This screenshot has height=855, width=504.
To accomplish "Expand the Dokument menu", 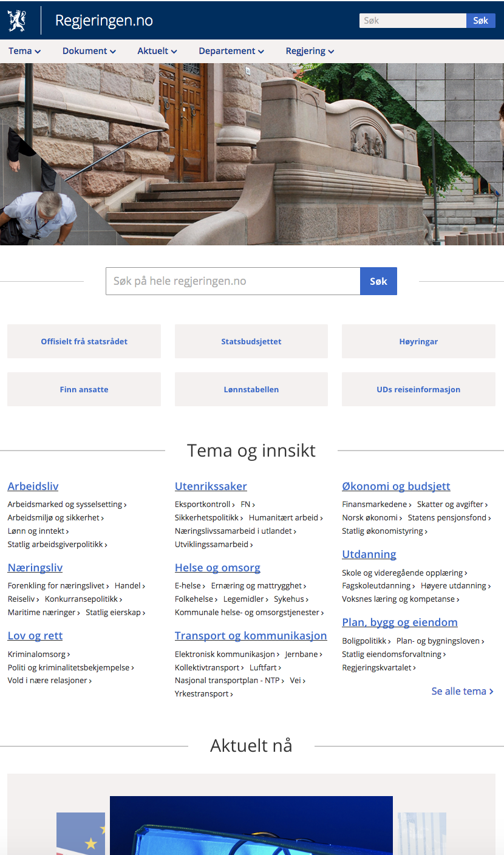I will pyautogui.click(x=89, y=51).
